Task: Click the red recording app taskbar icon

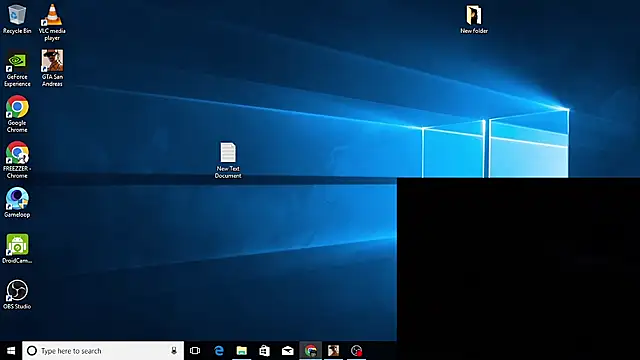Action: click(356, 351)
